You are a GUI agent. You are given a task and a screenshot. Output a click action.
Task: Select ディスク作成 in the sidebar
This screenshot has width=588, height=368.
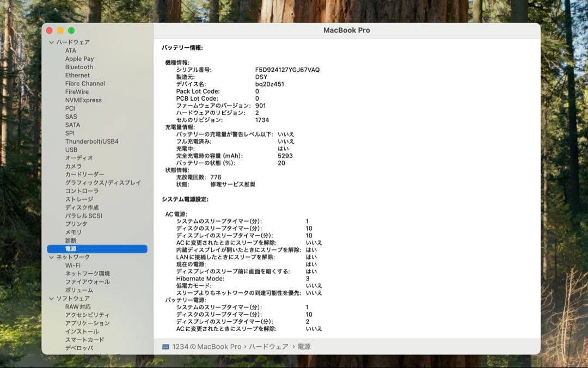(x=82, y=207)
